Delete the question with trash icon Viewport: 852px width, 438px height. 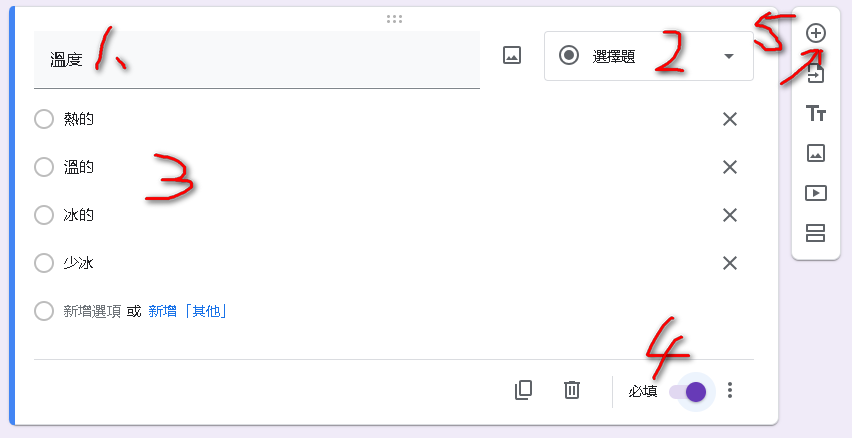pos(572,390)
